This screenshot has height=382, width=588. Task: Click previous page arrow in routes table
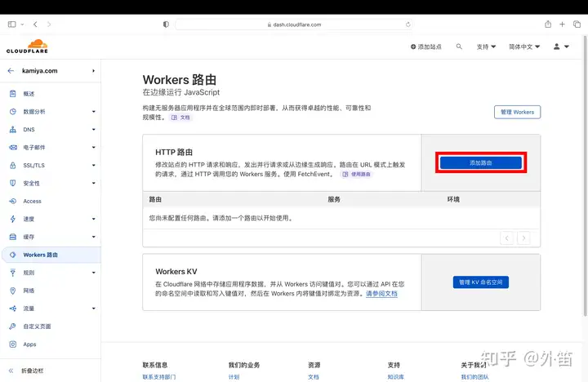[x=506, y=238]
